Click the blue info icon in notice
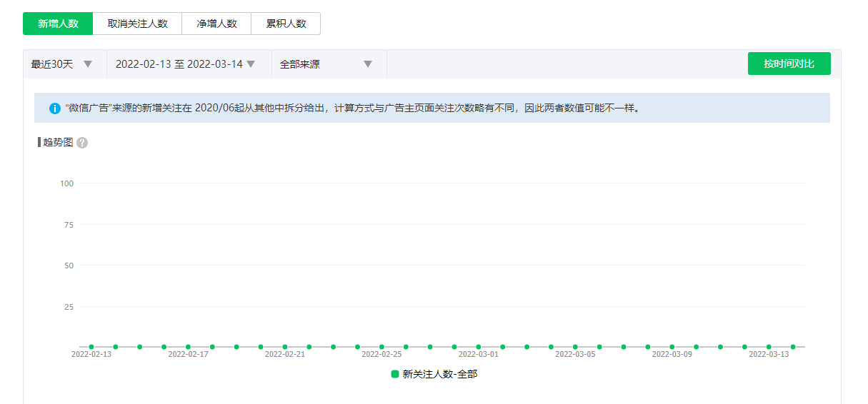This screenshot has width=868, height=404. coord(55,108)
